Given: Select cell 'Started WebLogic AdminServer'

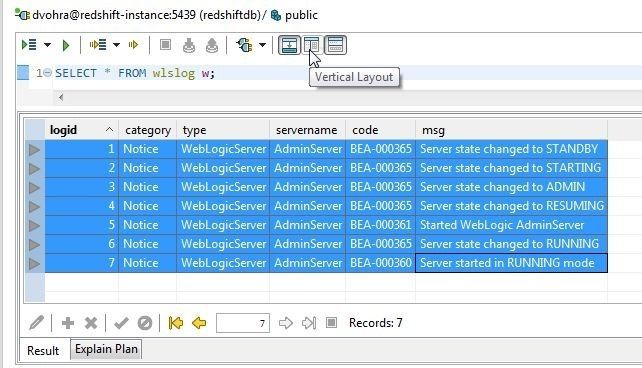Looking at the screenshot, I should [x=511, y=225].
